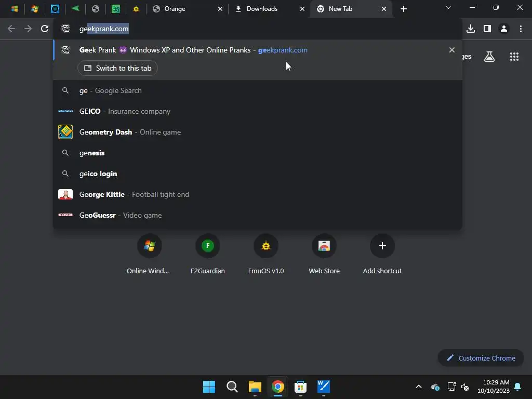Open the pinned Windows XP flag tab
This screenshot has width=532, height=399.
(x=35, y=9)
